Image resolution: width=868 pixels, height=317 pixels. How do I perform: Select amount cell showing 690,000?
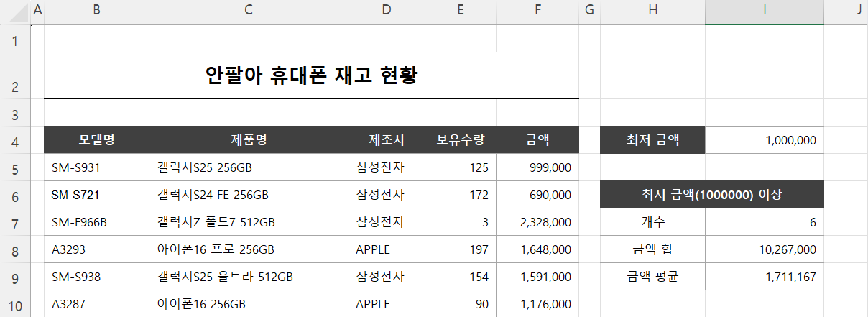537,195
